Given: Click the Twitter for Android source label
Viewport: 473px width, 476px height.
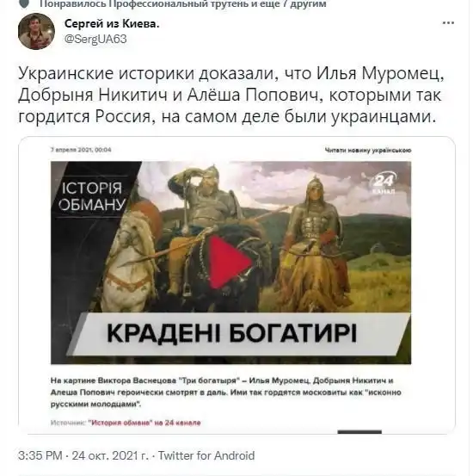Looking at the screenshot, I should point(206,455).
